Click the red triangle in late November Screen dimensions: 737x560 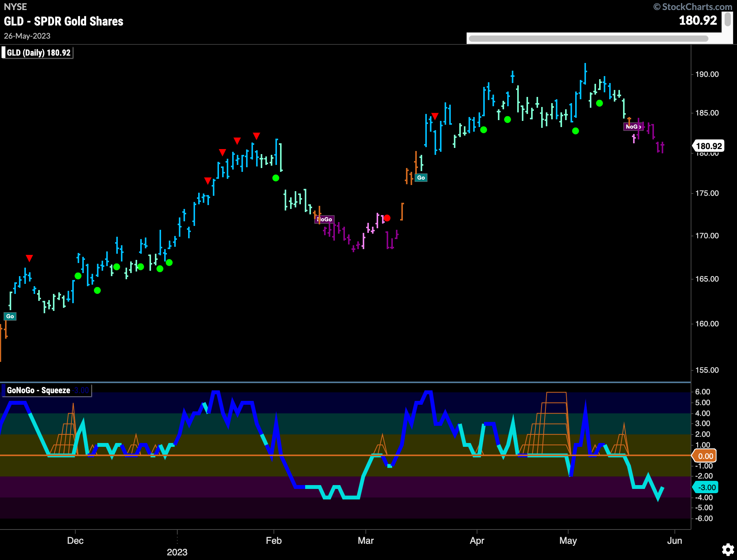point(29,258)
